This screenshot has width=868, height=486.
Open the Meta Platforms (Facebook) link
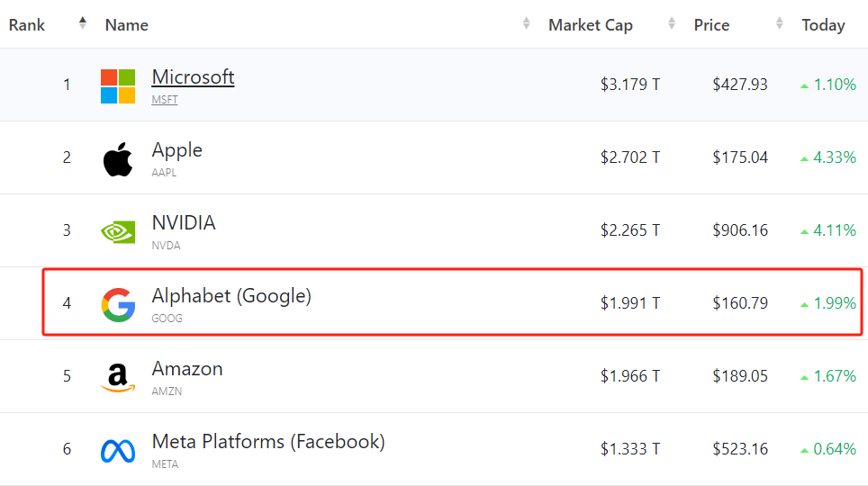[x=268, y=442]
